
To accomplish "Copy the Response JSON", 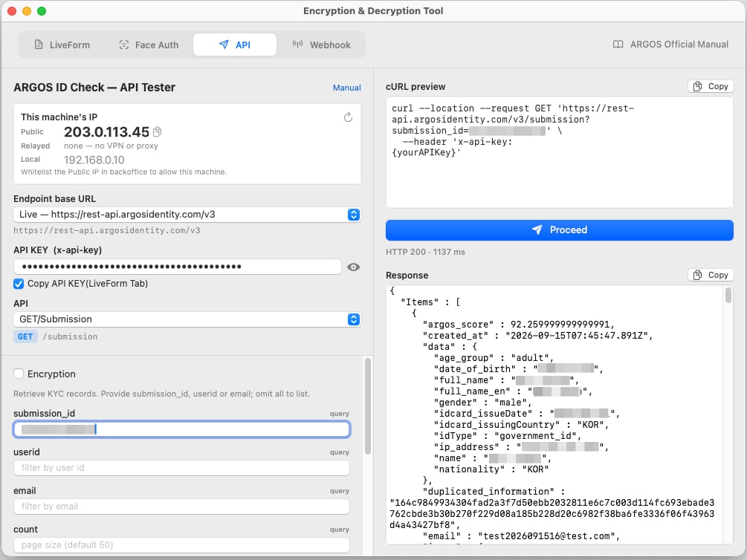I will tap(711, 275).
